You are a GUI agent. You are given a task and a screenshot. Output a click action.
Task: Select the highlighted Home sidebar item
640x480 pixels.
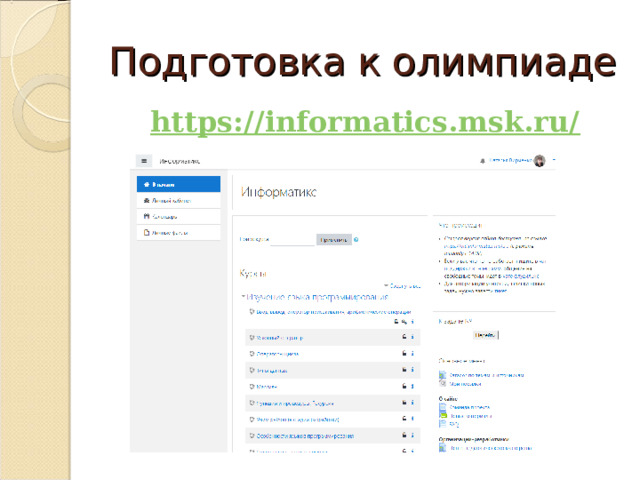point(178,184)
